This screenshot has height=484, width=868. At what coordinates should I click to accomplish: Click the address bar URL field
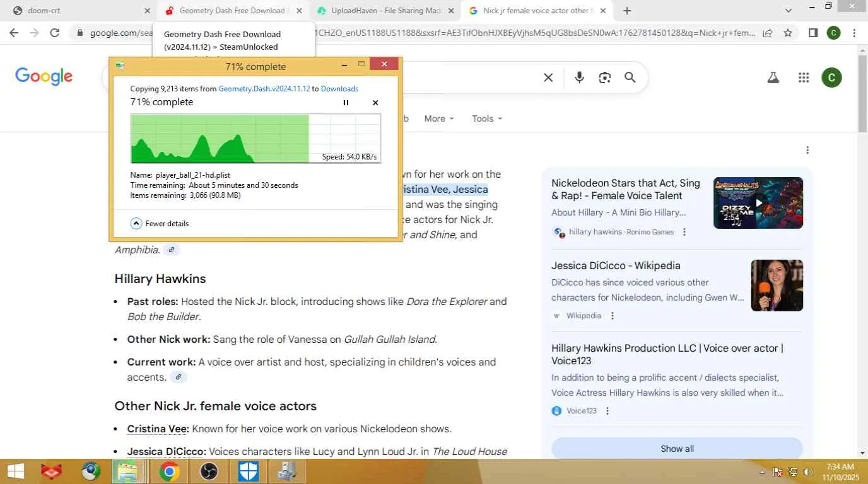423,33
